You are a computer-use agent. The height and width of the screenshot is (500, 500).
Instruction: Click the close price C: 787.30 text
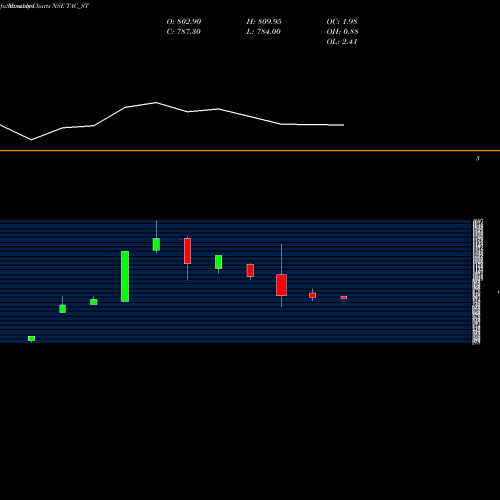(x=183, y=32)
